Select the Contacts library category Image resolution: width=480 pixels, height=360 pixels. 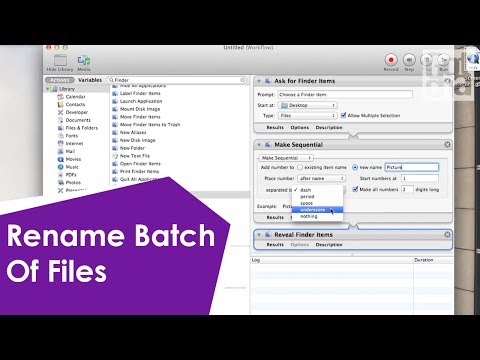[75, 104]
